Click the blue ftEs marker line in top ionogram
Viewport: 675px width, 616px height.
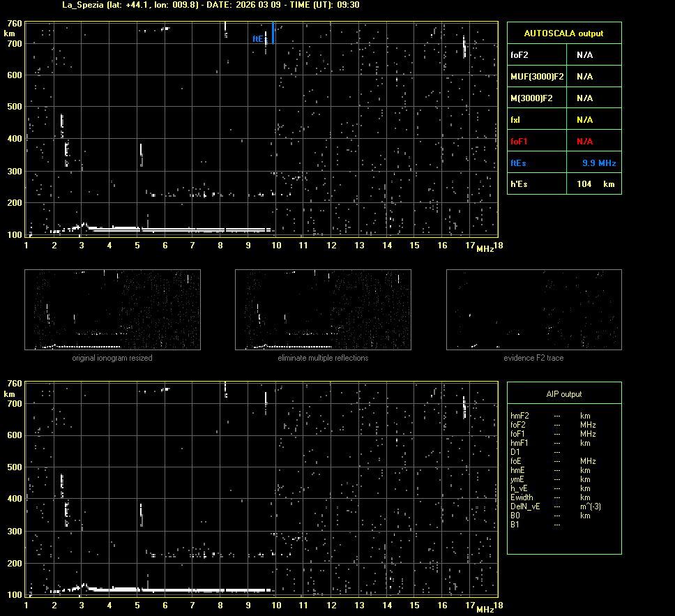[x=273, y=33]
